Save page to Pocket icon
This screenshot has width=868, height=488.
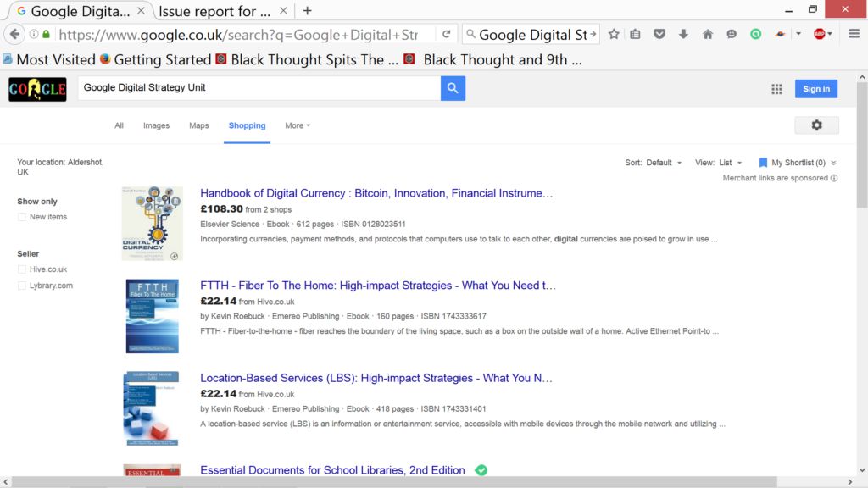click(x=659, y=34)
